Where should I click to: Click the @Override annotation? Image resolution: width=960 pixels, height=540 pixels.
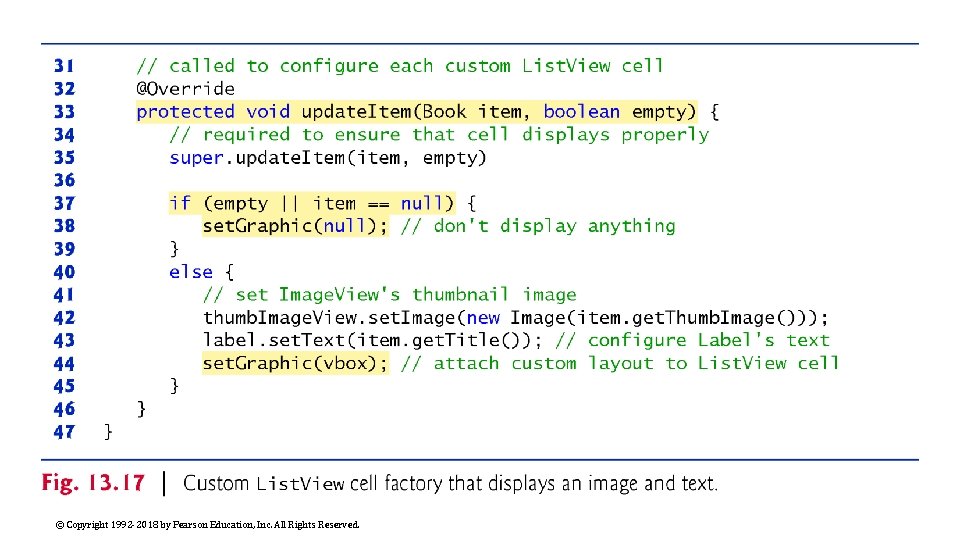click(x=186, y=89)
